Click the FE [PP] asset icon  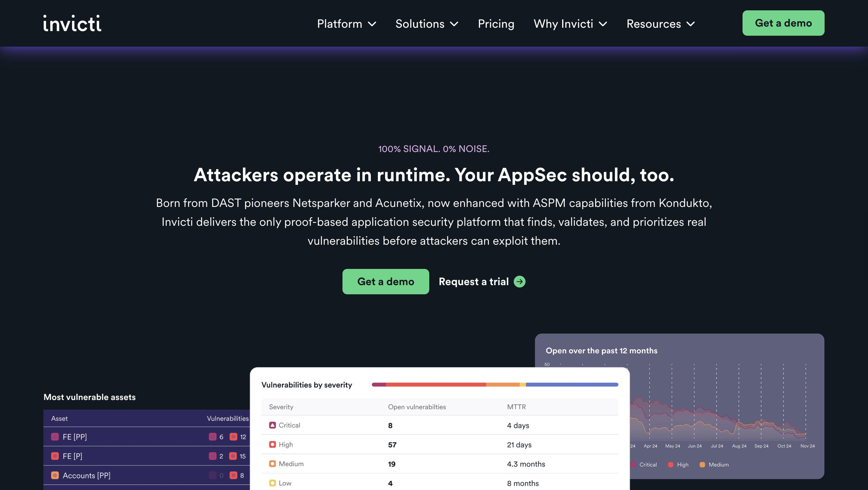(55, 437)
